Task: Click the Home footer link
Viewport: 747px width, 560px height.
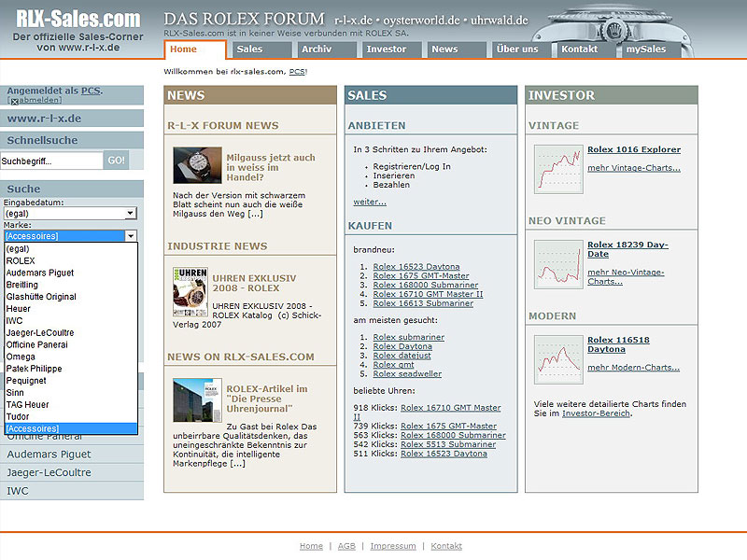Action: pos(311,546)
